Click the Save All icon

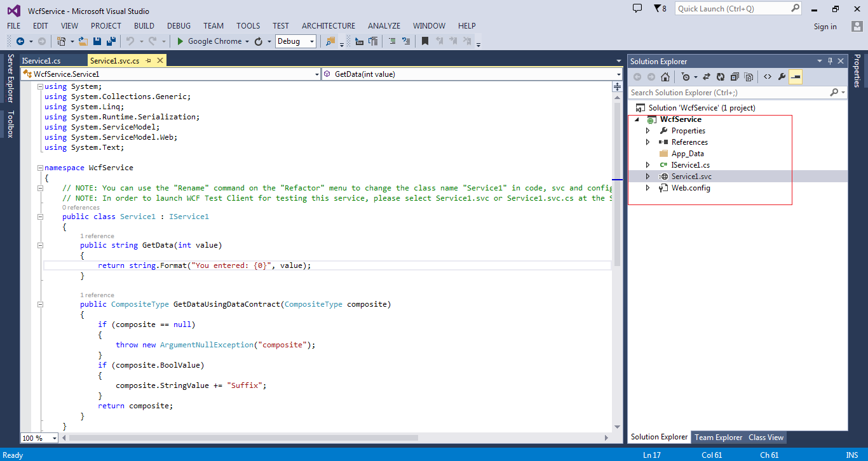pyautogui.click(x=111, y=41)
